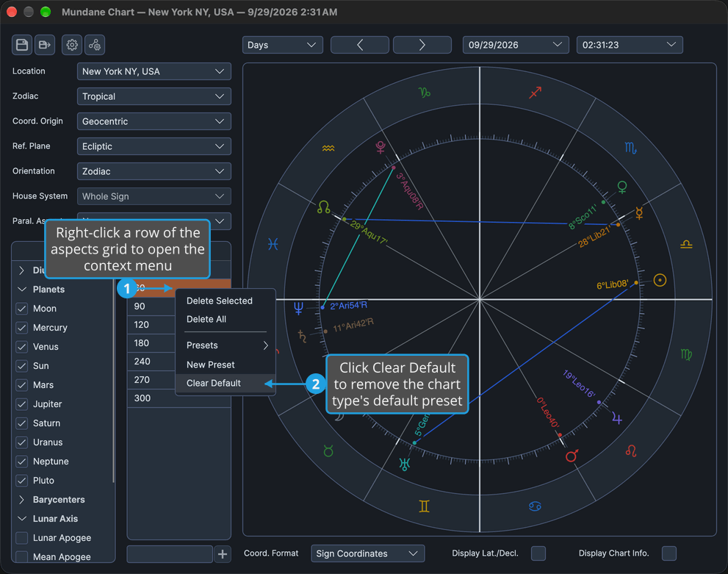Step back with the previous arrow button

coord(359,45)
